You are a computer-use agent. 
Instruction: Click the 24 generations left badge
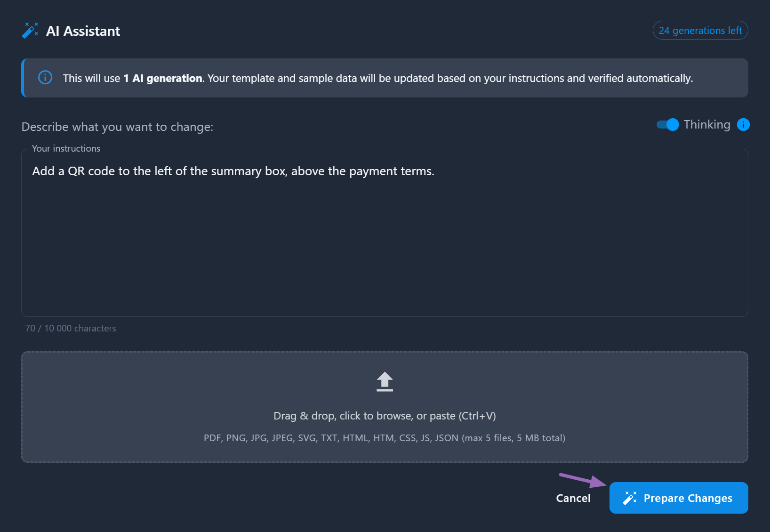[x=700, y=30]
